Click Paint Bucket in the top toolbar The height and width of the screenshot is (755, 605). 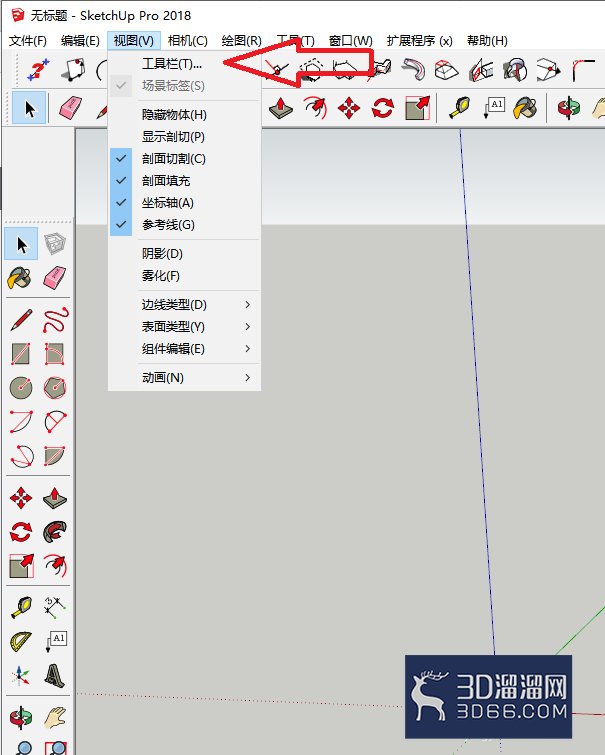click(x=526, y=108)
